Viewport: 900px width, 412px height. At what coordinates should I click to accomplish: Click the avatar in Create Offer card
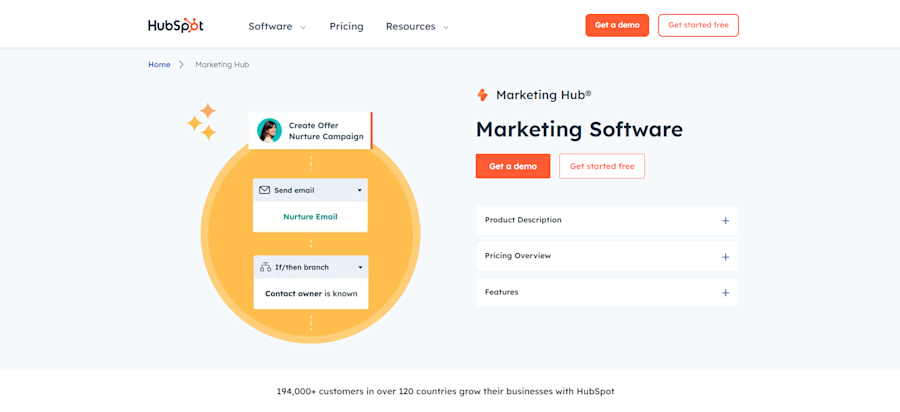pyautogui.click(x=269, y=130)
